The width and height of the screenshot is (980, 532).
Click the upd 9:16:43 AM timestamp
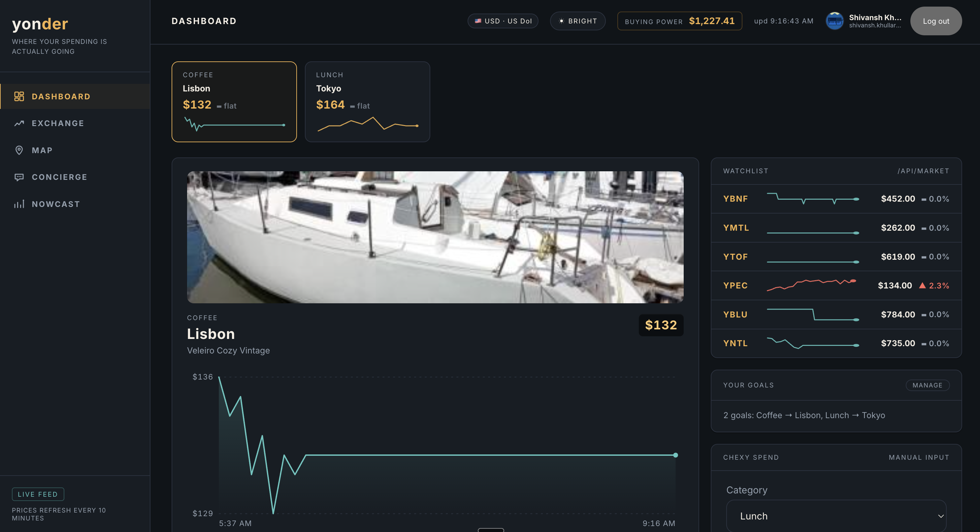point(784,21)
